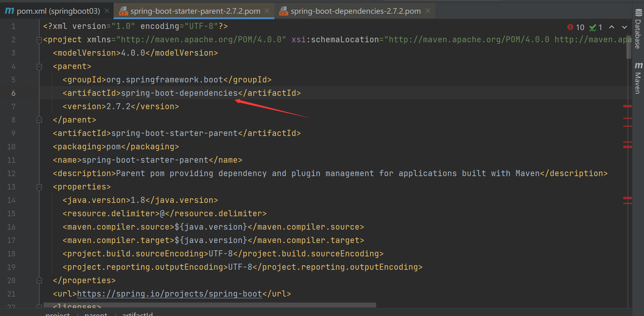
Task: Click 'spring-boot-dependencies' artifactId text
Action: pos(179,93)
